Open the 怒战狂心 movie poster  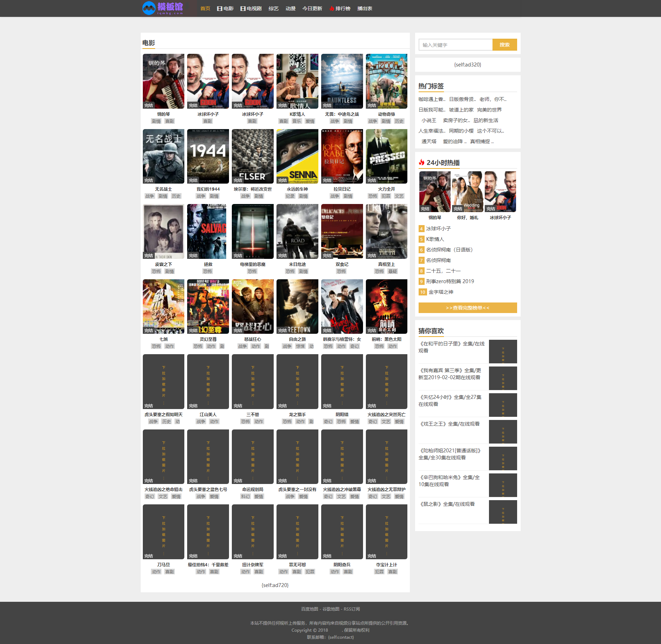(253, 306)
